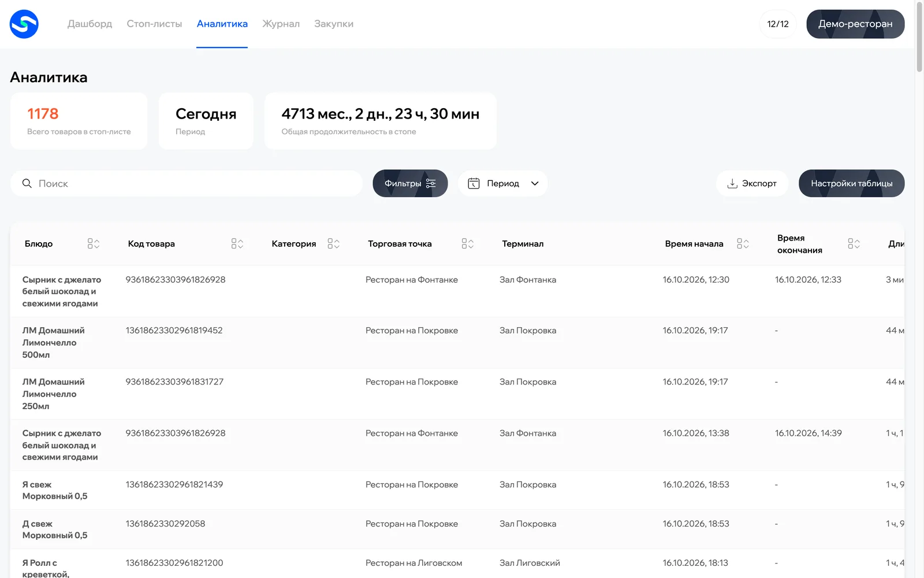Viewport: 924px width, 578px height.
Task: Click the Поиск search field
Action: pyautogui.click(x=187, y=183)
